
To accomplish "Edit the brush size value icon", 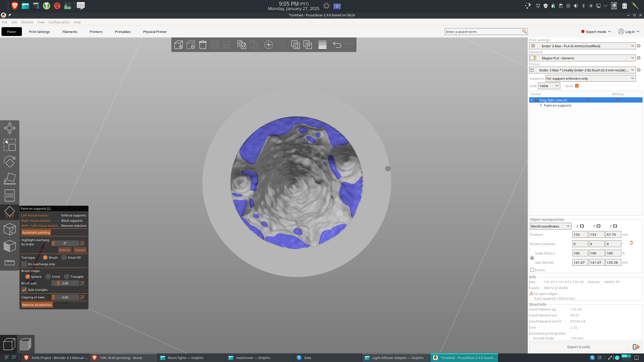I will pyautogui.click(x=82, y=283).
